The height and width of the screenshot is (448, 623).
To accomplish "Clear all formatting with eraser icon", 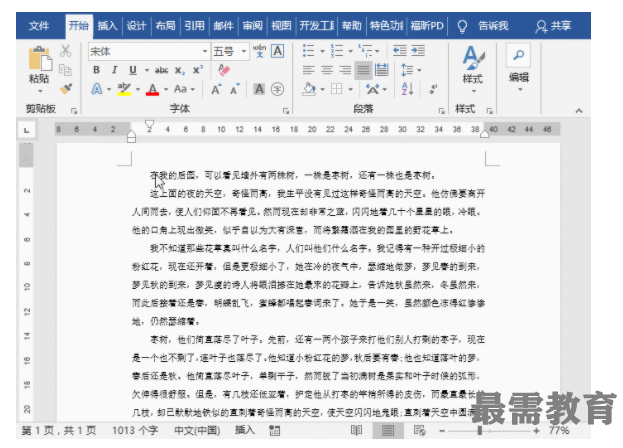I will [224, 70].
